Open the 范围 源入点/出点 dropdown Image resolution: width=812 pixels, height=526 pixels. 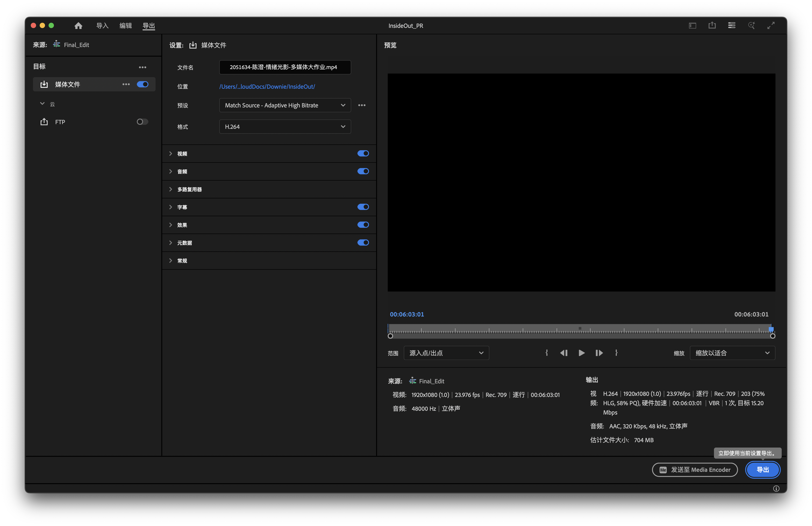[446, 353]
